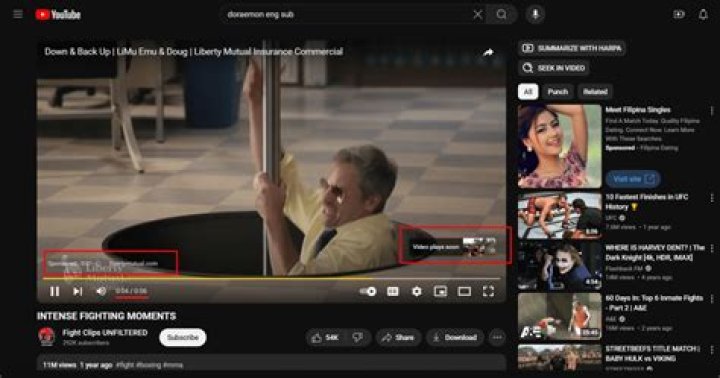This screenshot has width=720, height=378.
Task: Click the Meet Filipina Singles ad title
Action: click(x=638, y=110)
